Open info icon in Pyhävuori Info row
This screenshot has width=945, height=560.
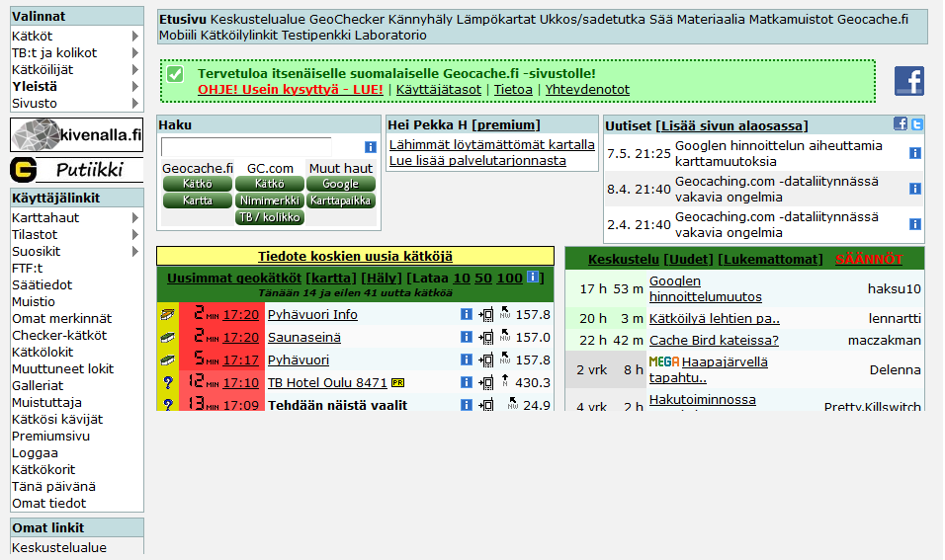pyautogui.click(x=467, y=315)
